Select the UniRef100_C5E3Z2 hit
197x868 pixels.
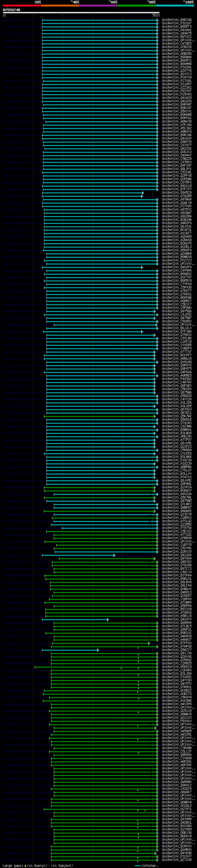tap(176, 531)
